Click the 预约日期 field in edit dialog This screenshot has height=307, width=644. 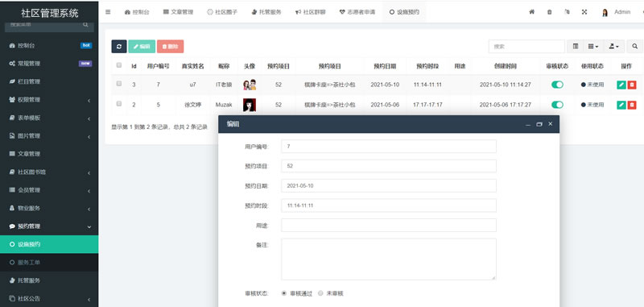click(x=389, y=186)
